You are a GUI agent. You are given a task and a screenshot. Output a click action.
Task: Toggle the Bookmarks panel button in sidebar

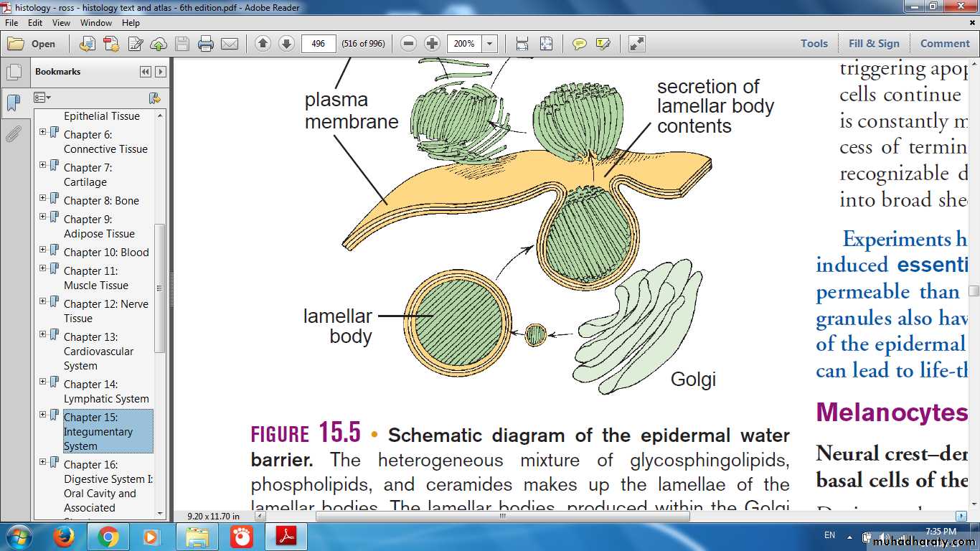tap(13, 103)
